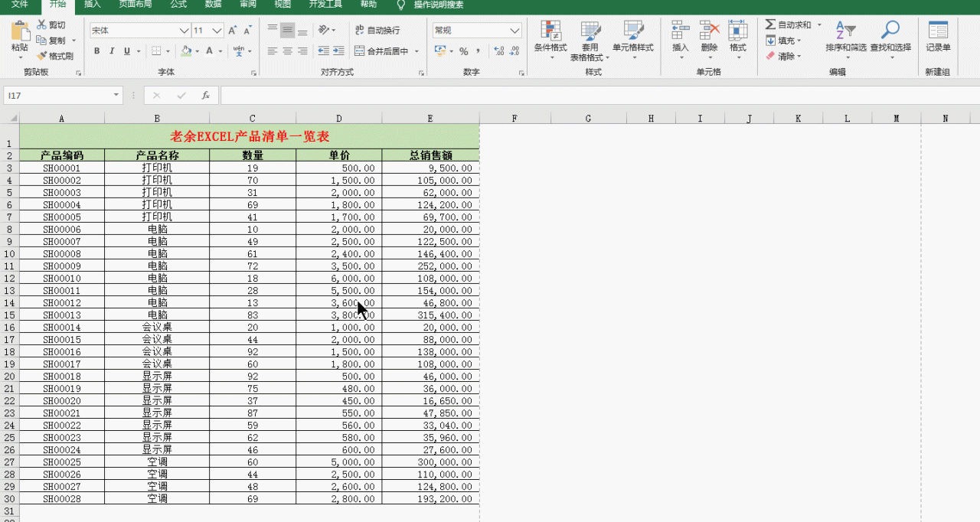This screenshot has width=980, height=522.
Task: Apply fill color with the paint bucket
Action: 186,51
